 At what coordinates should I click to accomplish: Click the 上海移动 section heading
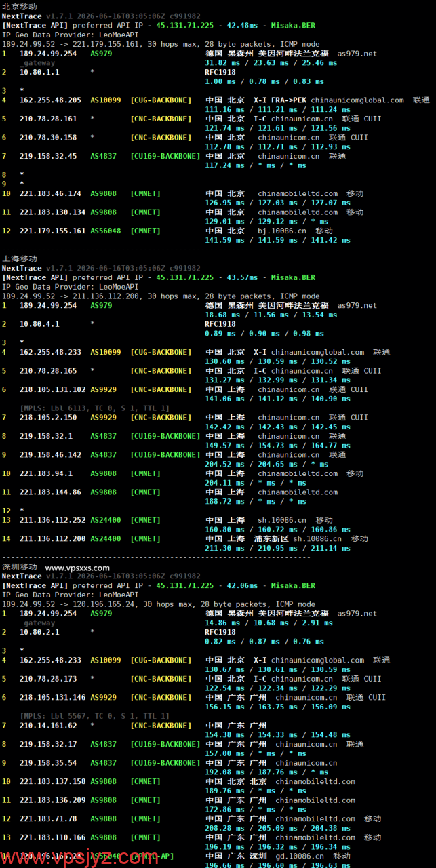tap(20, 258)
